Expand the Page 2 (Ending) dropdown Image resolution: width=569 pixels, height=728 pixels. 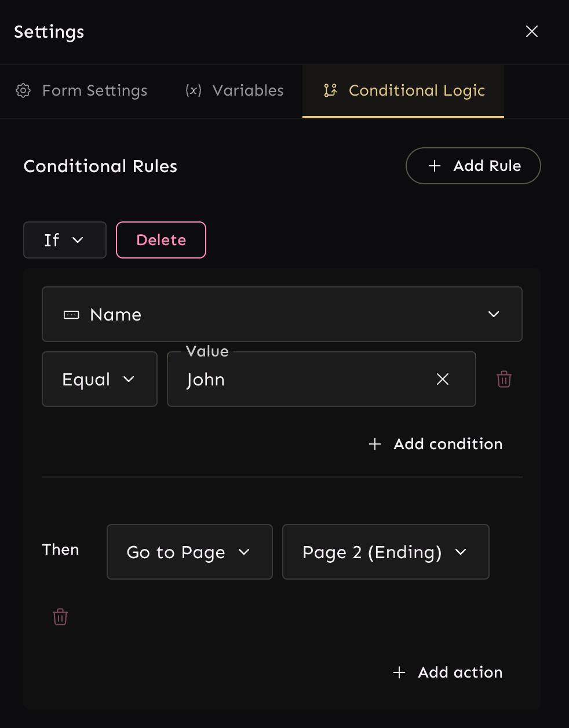click(385, 552)
